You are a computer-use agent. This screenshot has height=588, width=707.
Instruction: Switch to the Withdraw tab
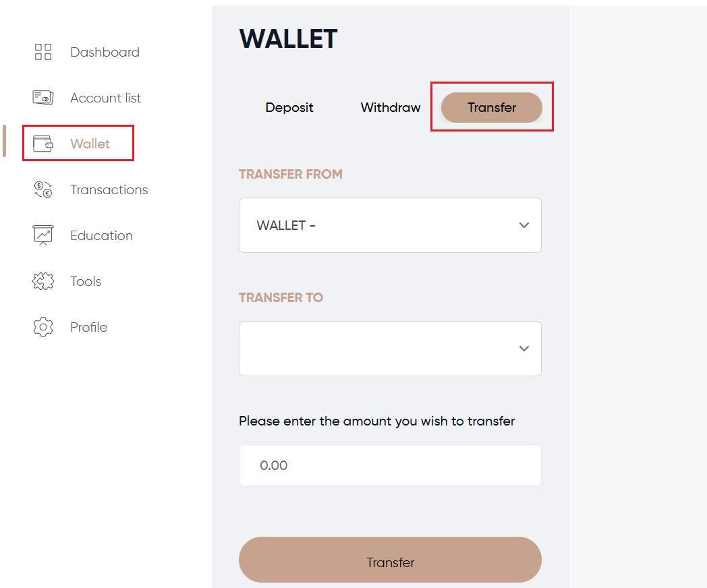391,107
